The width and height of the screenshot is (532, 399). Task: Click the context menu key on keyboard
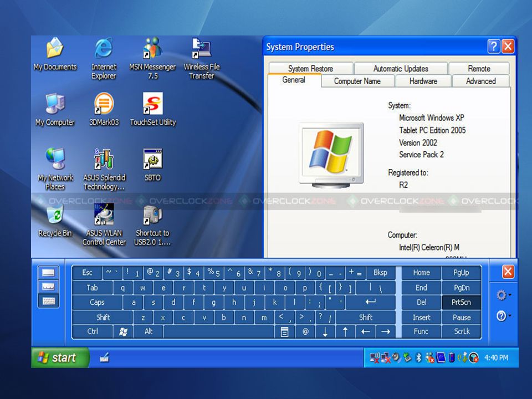click(x=285, y=331)
